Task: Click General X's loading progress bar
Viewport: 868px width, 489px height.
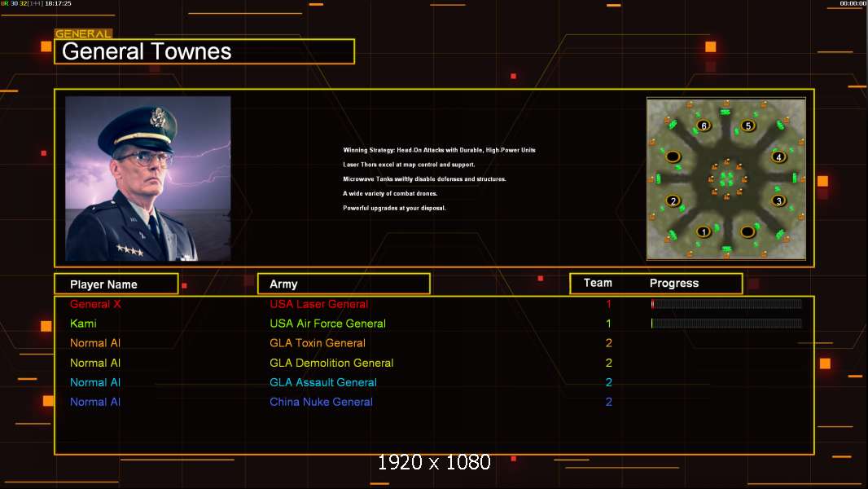Action: pyautogui.click(x=726, y=303)
